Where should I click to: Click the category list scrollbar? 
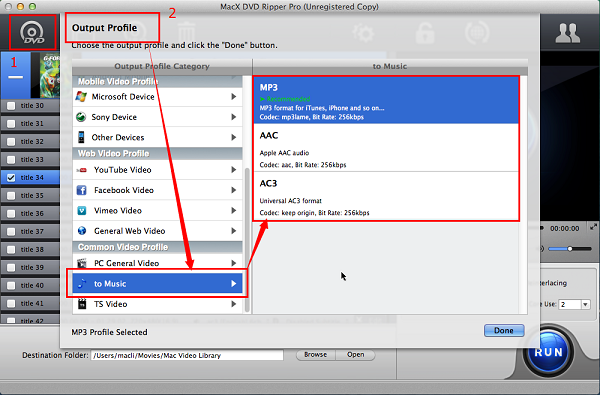(247, 240)
